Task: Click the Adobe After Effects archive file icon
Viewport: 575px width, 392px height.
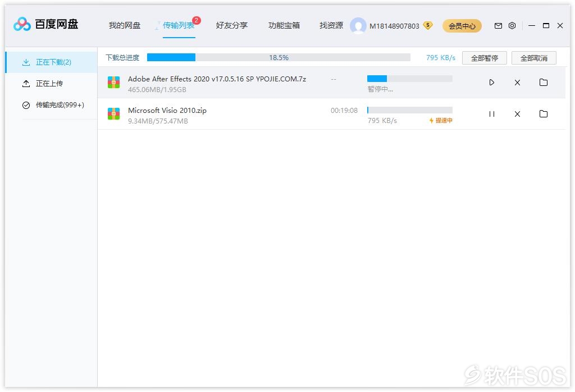Action: 113,82
